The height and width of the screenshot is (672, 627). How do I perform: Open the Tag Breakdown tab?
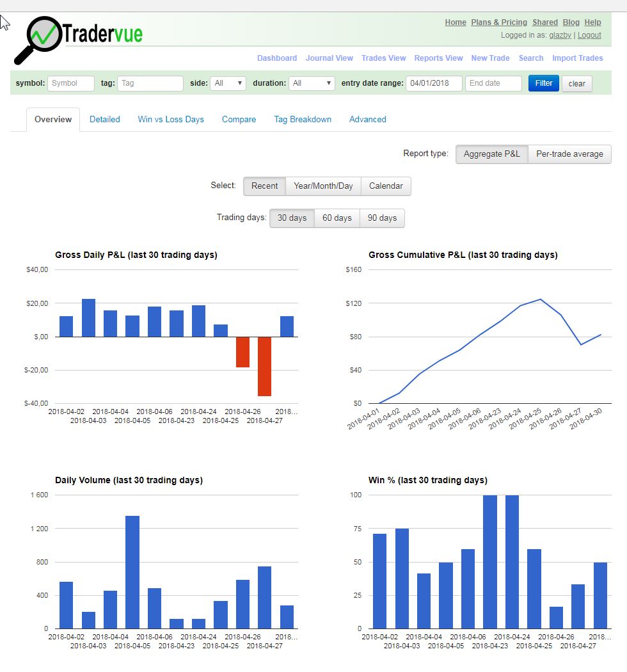coord(303,119)
